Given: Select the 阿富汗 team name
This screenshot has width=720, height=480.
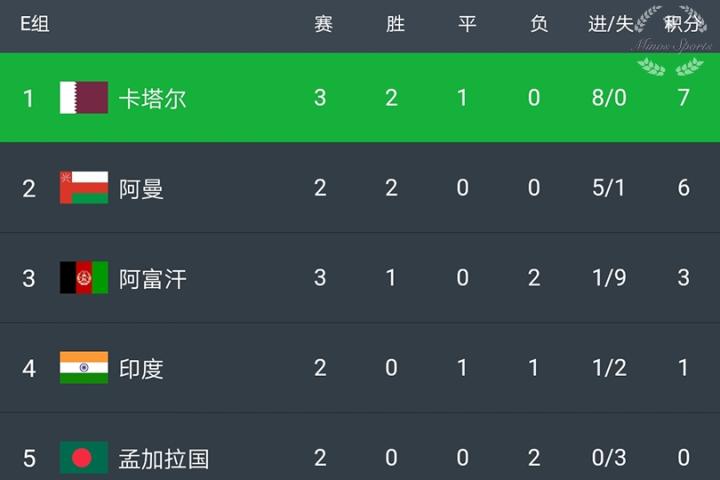Looking at the screenshot, I should (153, 278).
